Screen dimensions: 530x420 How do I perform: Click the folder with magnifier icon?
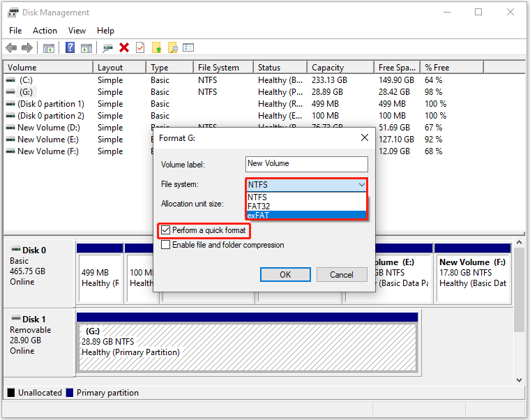[x=172, y=47]
